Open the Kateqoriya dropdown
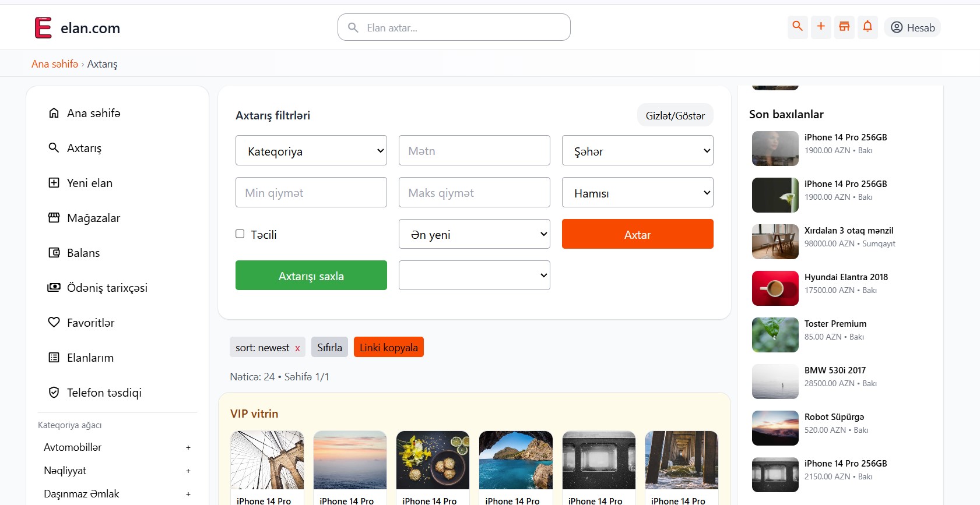Image resolution: width=980 pixels, height=505 pixels. (311, 151)
